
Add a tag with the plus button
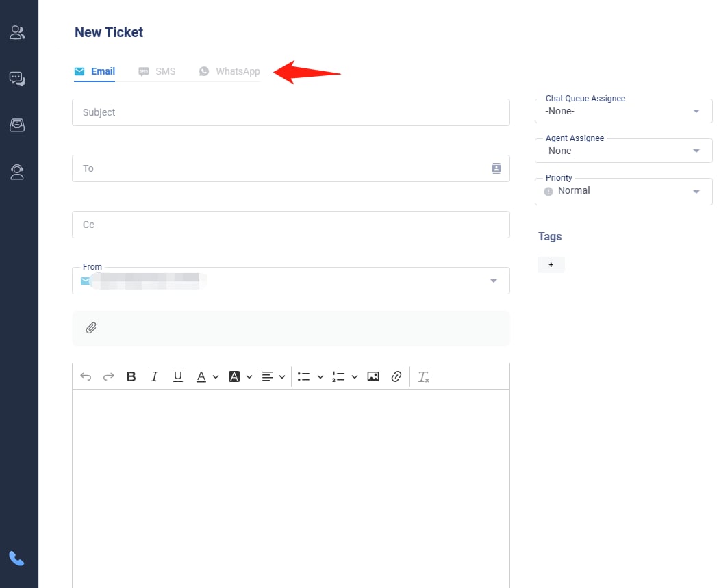tap(551, 265)
